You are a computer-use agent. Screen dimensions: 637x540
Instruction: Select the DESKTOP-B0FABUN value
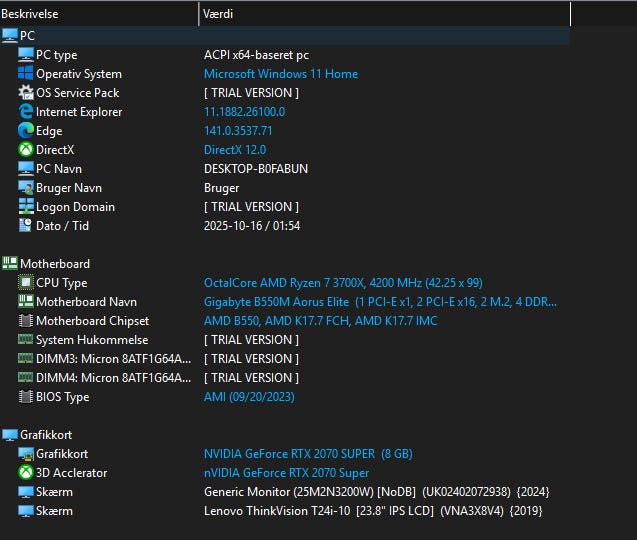coord(256,169)
